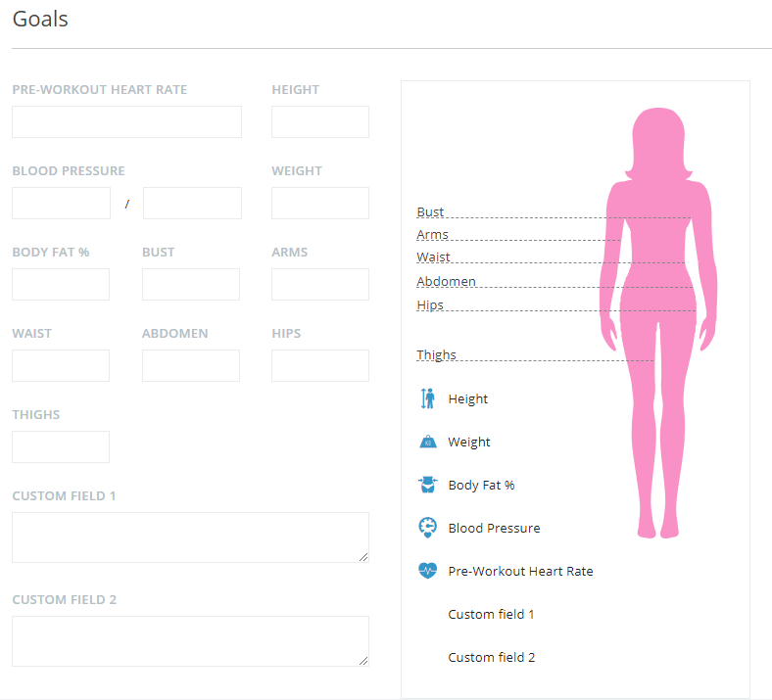Click the BODY FAT % form label
This screenshot has width=772, height=700.
click(51, 252)
